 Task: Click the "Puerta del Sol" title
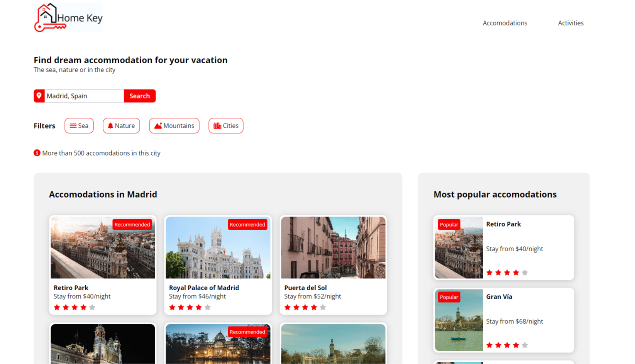tap(305, 288)
